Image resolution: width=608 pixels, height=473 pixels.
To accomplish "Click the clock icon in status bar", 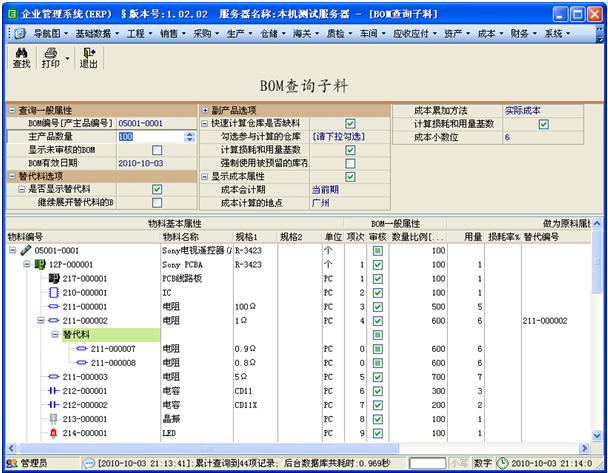I will click(501, 463).
